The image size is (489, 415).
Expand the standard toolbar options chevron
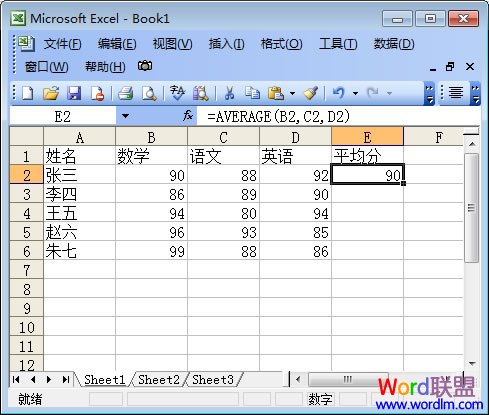(x=429, y=94)
